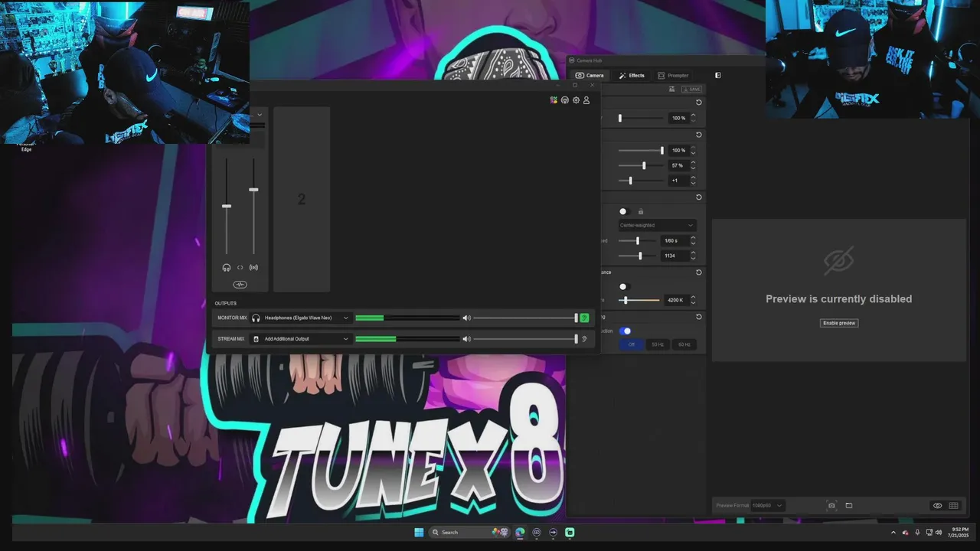Click headphones monitor icon under channel faders

pyautogui.click(x=227, y=267)
